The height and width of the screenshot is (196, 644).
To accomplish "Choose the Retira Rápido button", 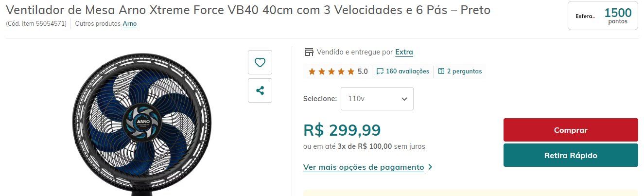I will tap(571, 155).
